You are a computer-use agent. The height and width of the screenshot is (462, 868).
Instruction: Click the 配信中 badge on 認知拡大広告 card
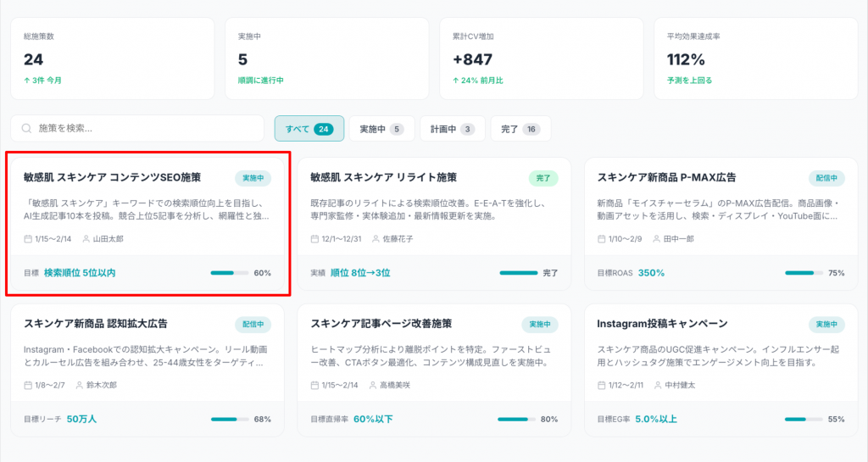[253, 324]
